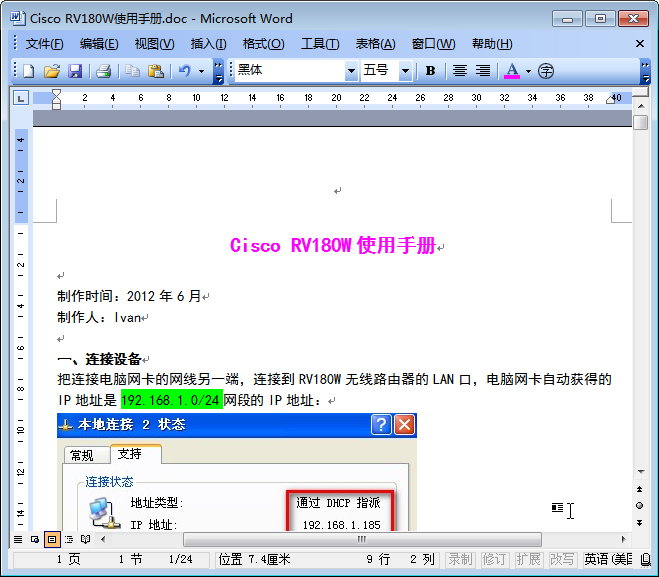Click the Copy toolbar icon
Viewport: 659px width, 577px height.
(x=132, y=71)
